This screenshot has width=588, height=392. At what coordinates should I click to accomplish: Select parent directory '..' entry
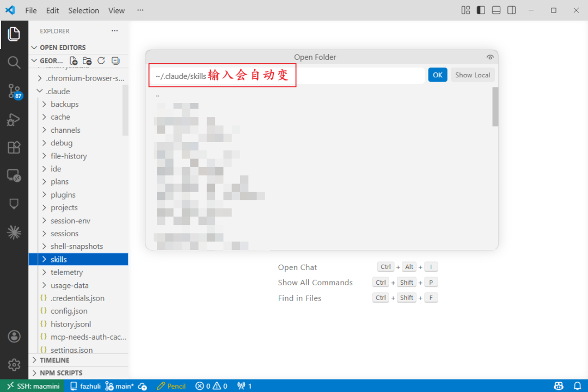(x=321, y=96)
